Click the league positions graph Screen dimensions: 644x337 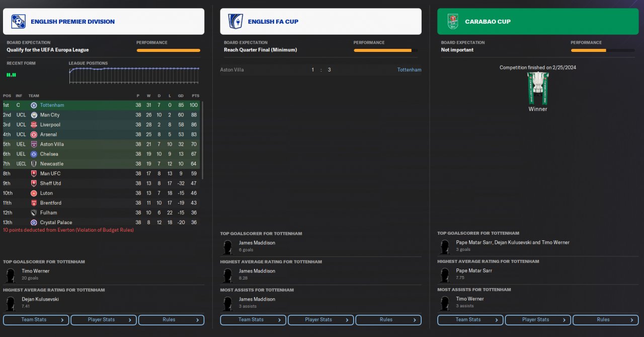point(134,75)
